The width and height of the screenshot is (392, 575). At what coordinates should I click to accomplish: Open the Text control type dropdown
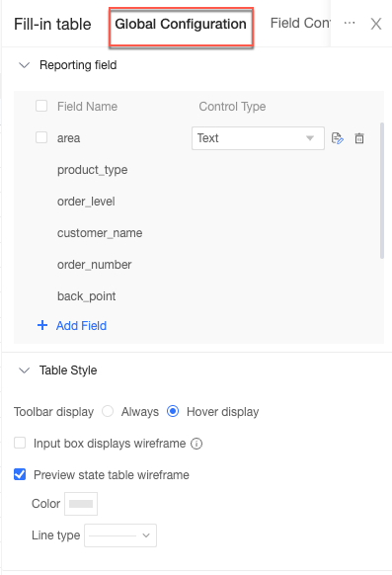258,138
